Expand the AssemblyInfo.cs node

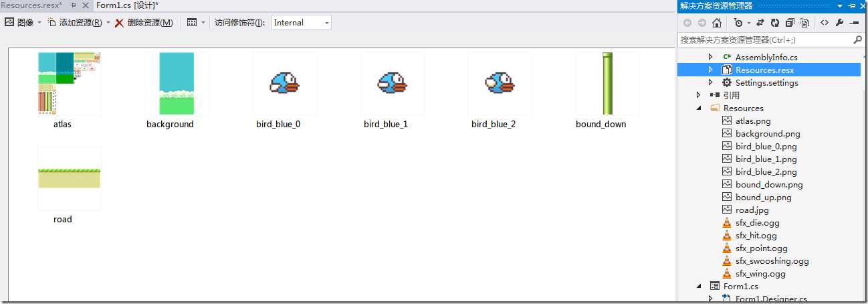[711, 58]
